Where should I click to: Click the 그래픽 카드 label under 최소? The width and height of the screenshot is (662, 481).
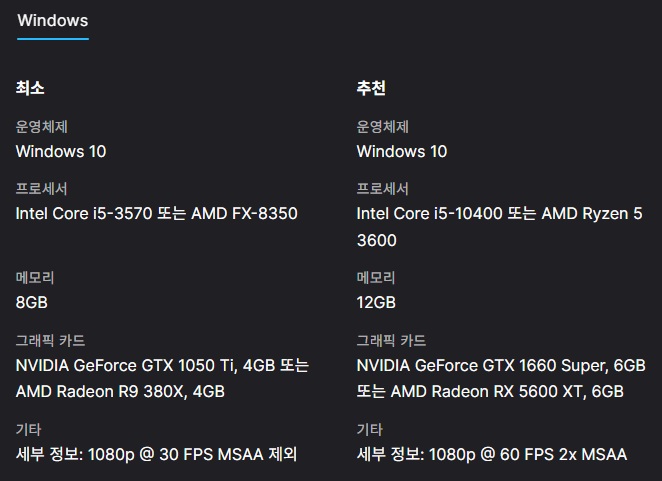point(51,341)
